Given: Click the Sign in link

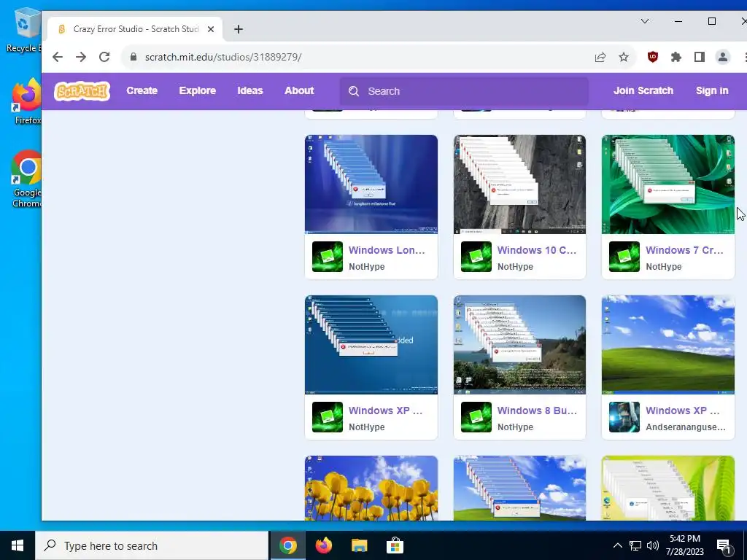Looking at the screenshot, I should pyautogui.click(x=712, y=90).
